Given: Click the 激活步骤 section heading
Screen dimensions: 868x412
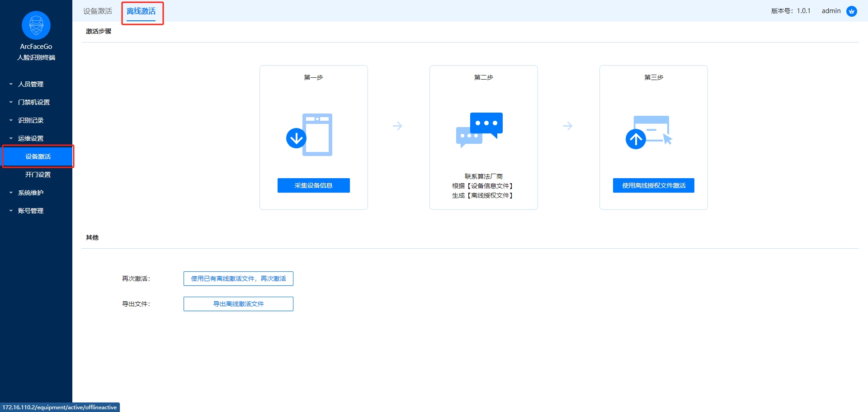Looking at the screenshot, I should [99, 31].
